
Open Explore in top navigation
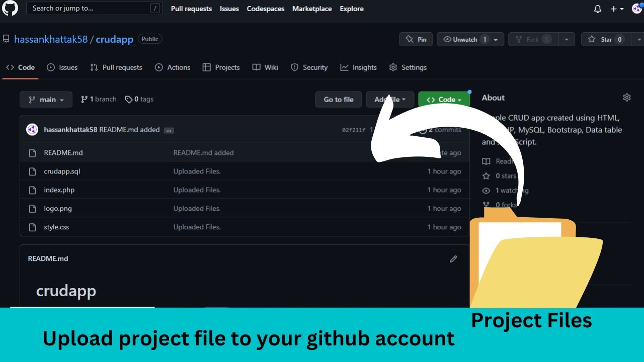pos(352,9)
